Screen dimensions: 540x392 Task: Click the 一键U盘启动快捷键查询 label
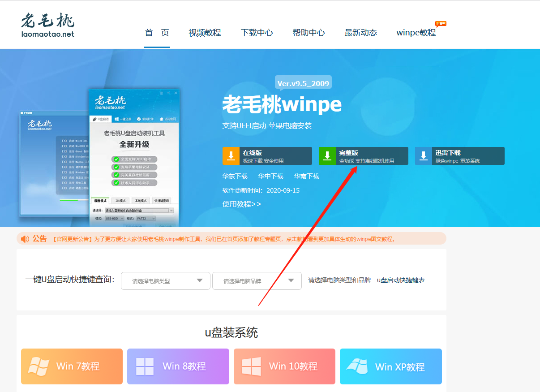coord(70,280)
